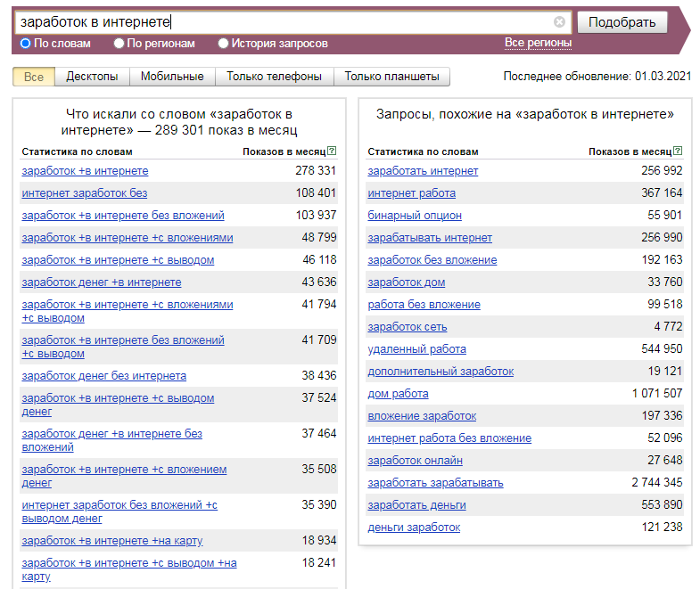Open link 'заработок без вложение'

pyautogui.click(x=432, y=260)
